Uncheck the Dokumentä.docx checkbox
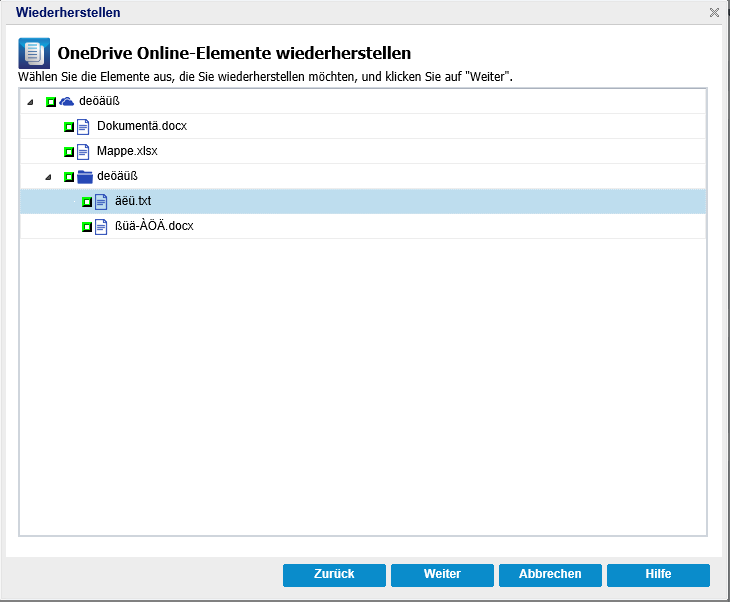This screenshot has height=602, width=730. tap(69, 127)
